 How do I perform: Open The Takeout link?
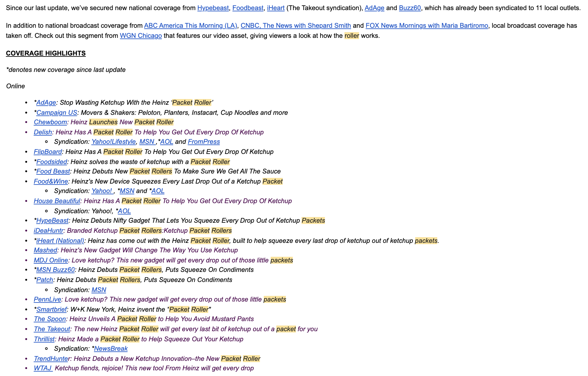tap(52, 329)
